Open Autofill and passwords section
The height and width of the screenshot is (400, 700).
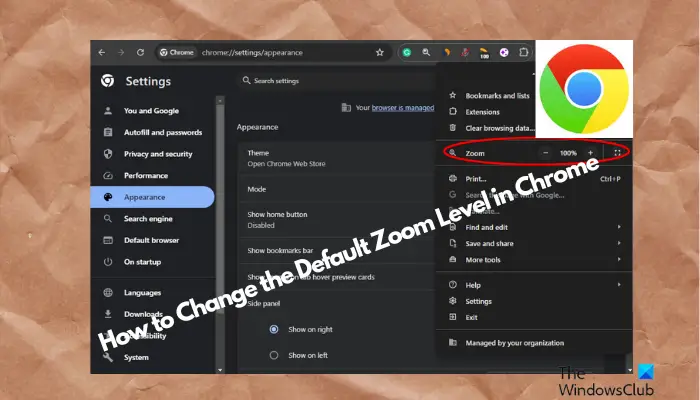(x=152, y=132)
